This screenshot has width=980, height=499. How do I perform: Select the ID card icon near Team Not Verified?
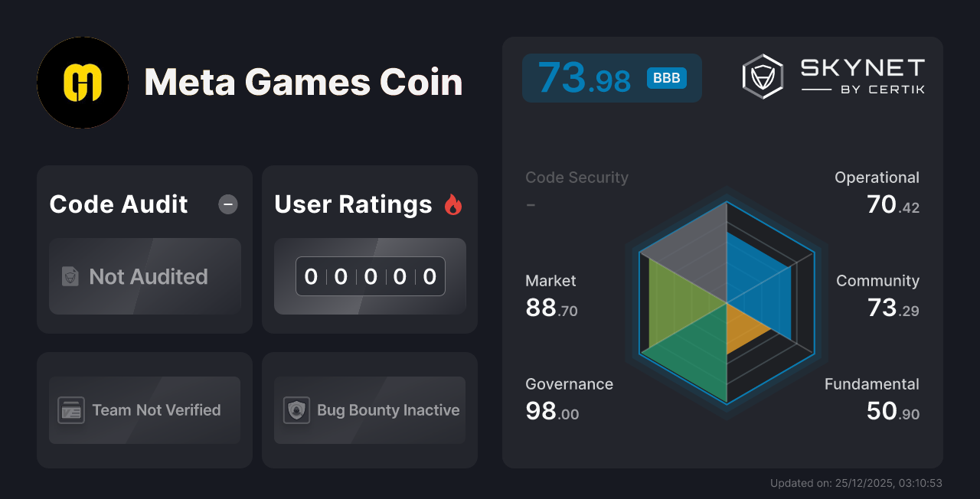[x=71, y=410]
